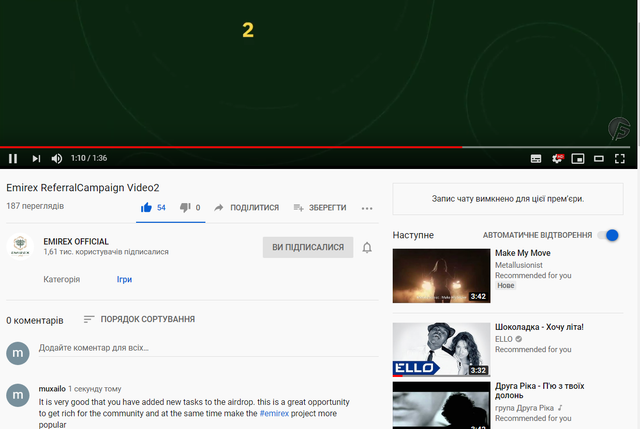Screen dimensions: 640x429
Task: Click the video title Emirex ReferralCampaign Video2
Action: [83, 188]
